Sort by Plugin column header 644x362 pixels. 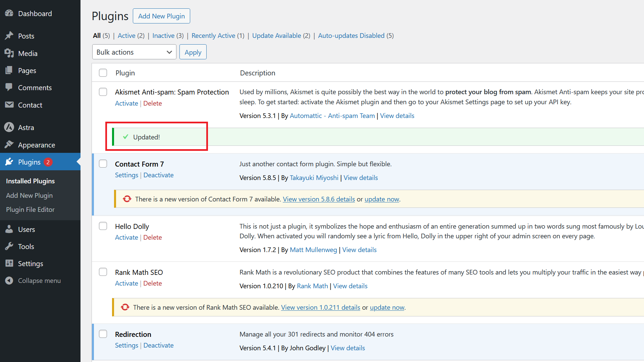point(125,73)
